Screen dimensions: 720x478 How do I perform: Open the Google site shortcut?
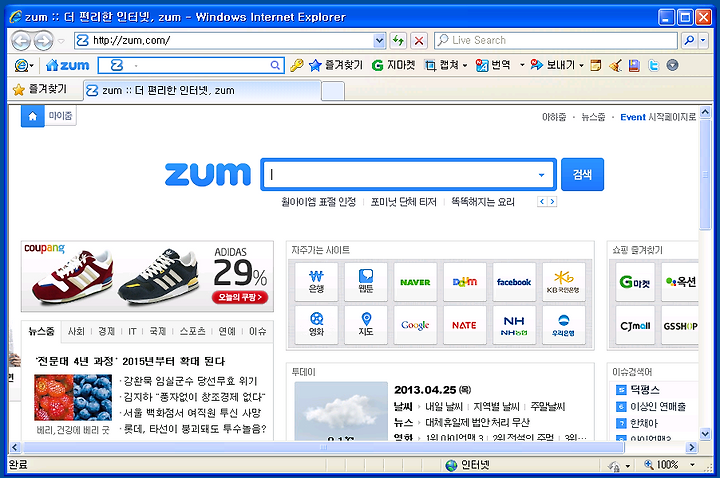pyautogui.click(x=415, y=325)
